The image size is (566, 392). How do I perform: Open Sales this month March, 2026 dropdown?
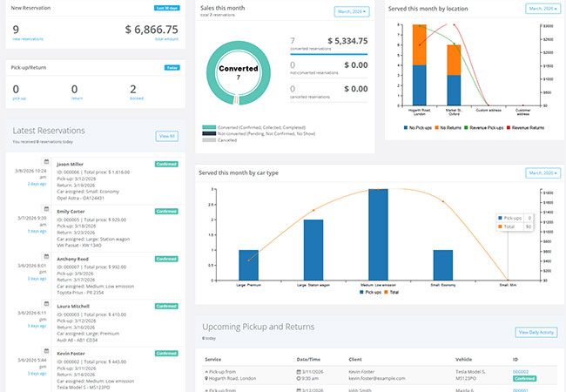(x=352, y=12)
